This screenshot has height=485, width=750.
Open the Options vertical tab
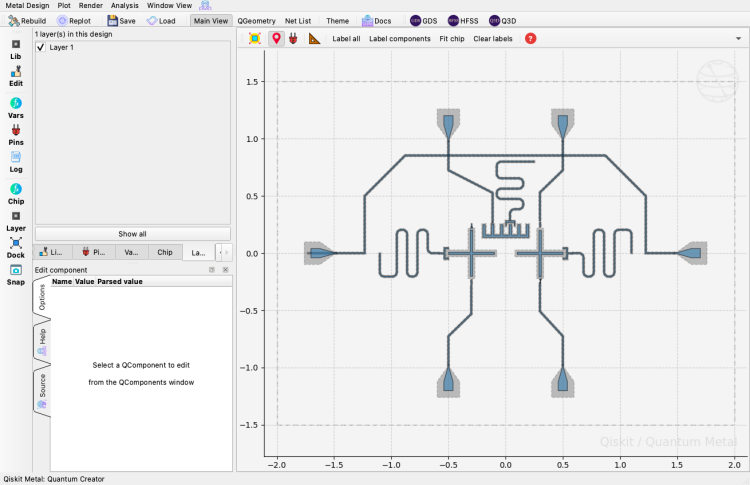pyautogui.click(x=42, y=297)
